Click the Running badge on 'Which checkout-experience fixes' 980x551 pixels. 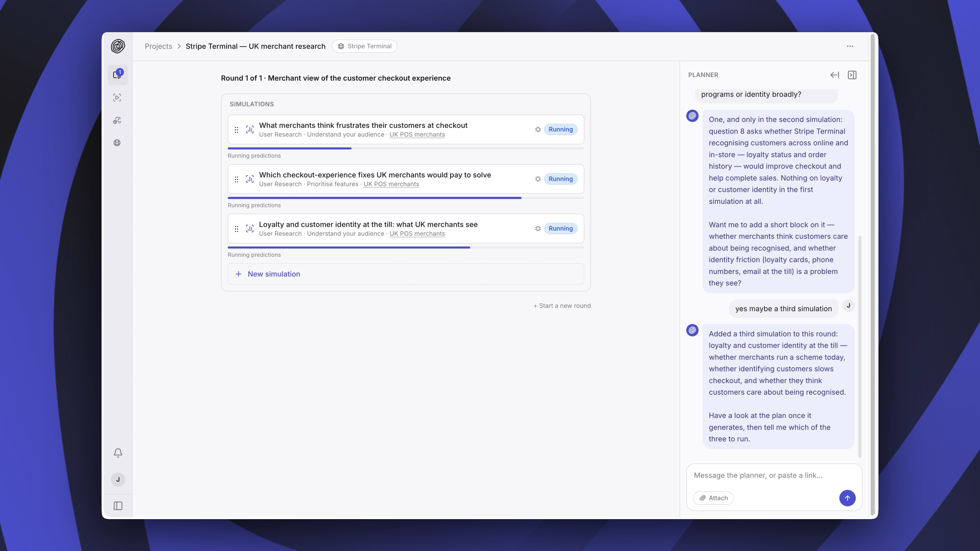click(x=560, y=179)
